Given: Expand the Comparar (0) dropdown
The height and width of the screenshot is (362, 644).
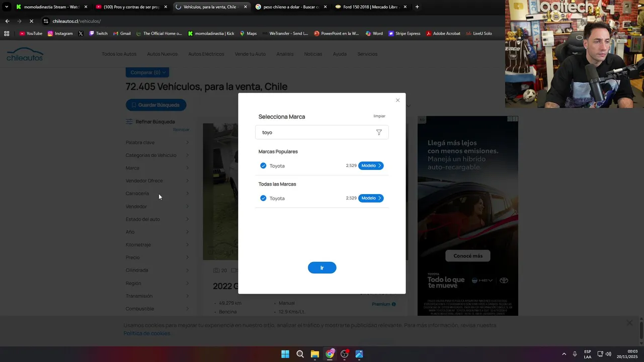Looking at the screenshot, I should tap(147, 72).
